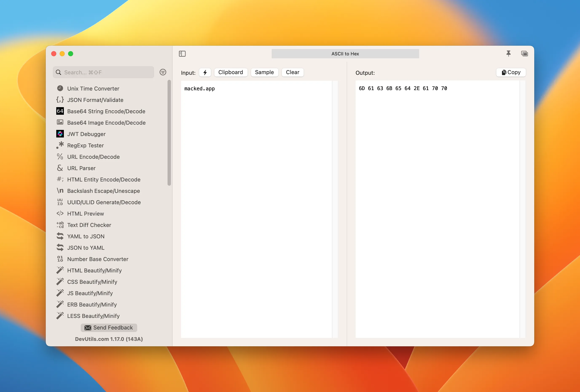
Task: Focus the tool search field
Action: [x=107, y=72]
